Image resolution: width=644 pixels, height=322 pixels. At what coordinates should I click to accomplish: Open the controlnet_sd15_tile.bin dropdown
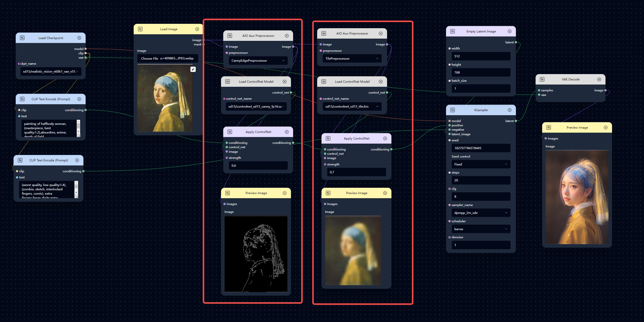tap(352, 106)
